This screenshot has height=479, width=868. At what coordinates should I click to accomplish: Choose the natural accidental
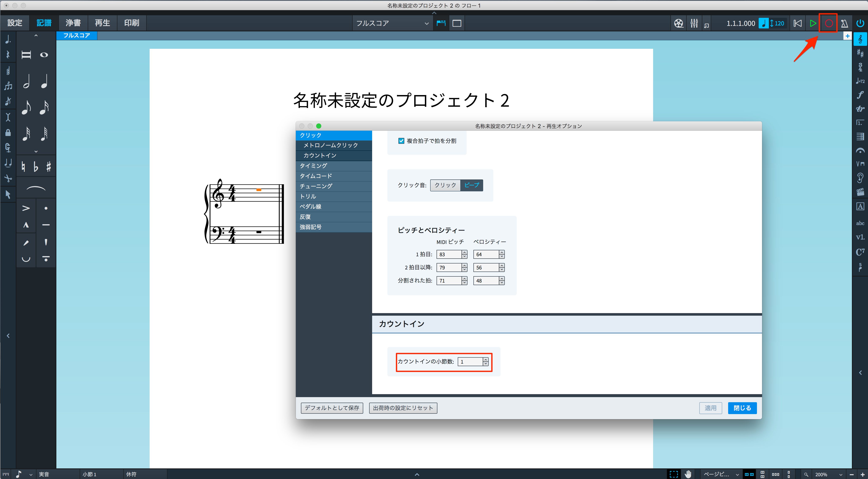23,166
